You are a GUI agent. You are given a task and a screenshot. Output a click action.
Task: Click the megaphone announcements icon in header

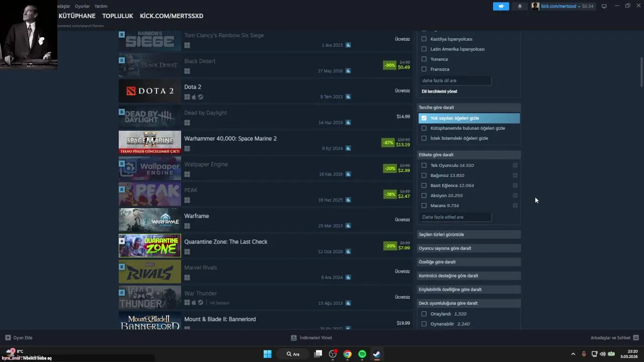coord(501,6)
